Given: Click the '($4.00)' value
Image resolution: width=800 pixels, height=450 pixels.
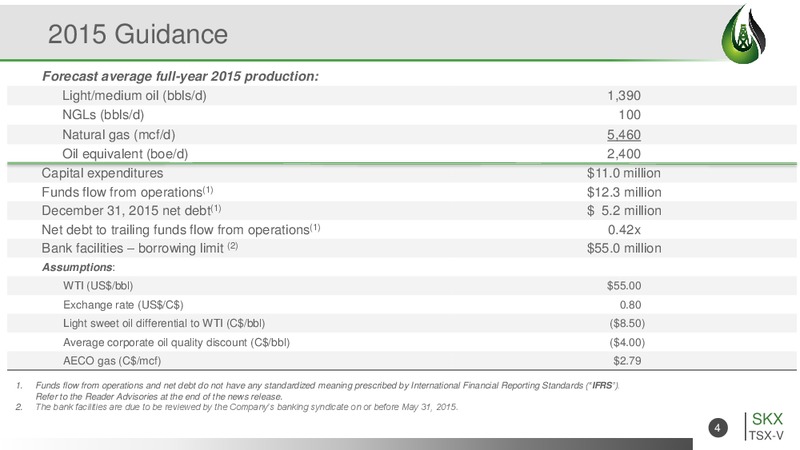Looking at the screenshot, I should (x=627, y=342).
